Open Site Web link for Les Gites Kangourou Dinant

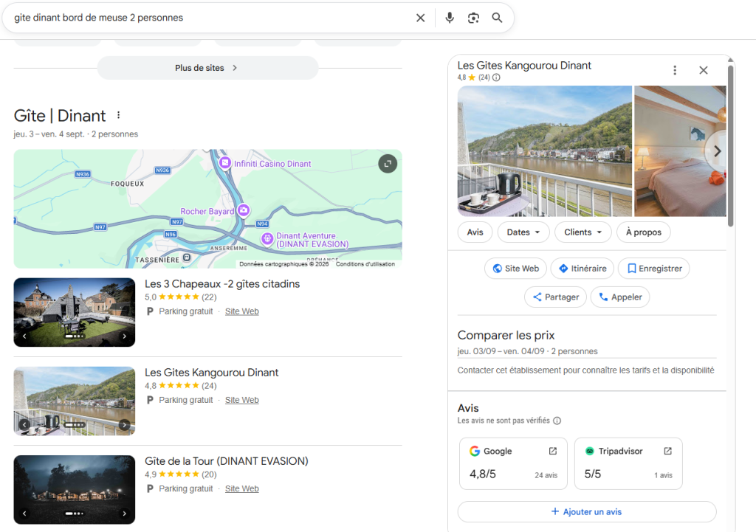tap(242, 400)
